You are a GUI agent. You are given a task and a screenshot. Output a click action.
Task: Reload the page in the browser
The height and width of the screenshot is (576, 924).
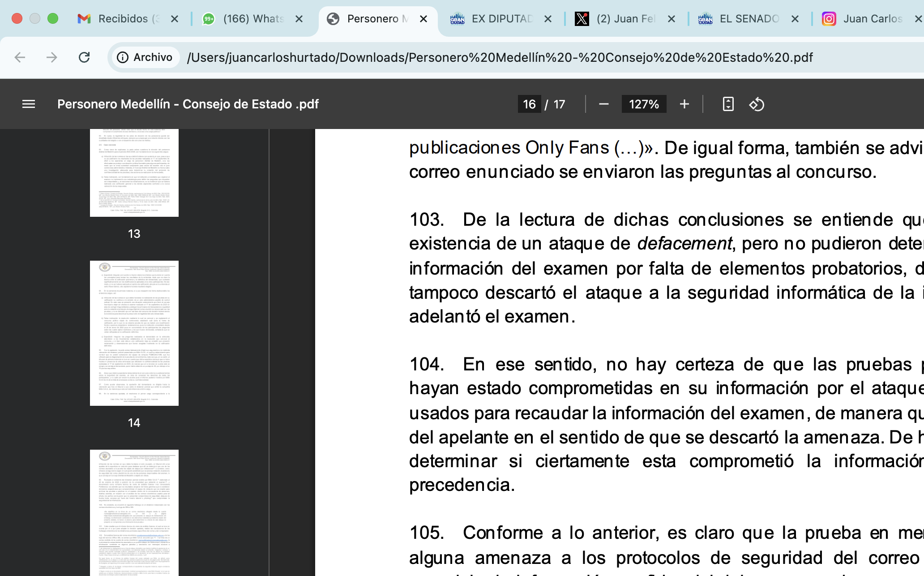tap(84, 57)
